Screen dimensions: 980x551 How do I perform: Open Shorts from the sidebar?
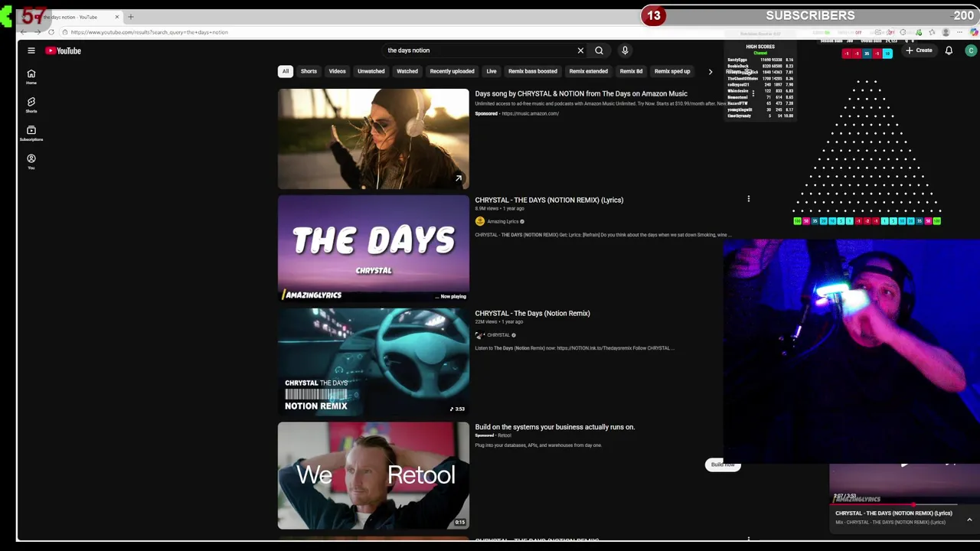pos(31,105)
